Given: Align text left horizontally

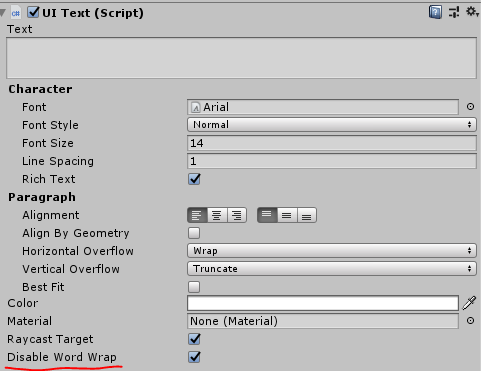Looking at the screenshot, I should pos(197,215).
